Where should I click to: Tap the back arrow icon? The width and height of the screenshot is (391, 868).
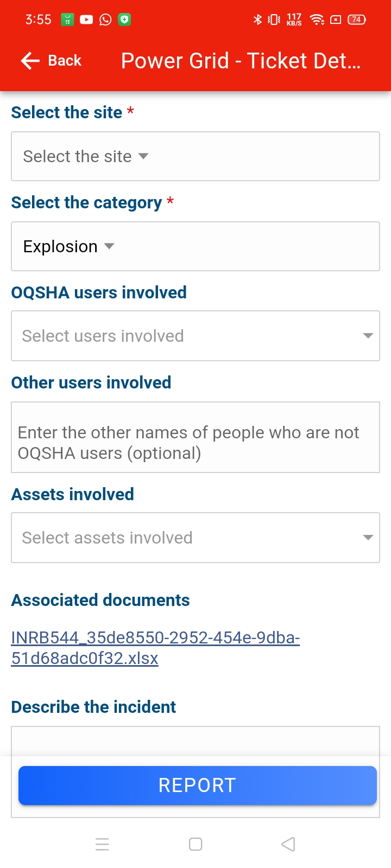30,61
